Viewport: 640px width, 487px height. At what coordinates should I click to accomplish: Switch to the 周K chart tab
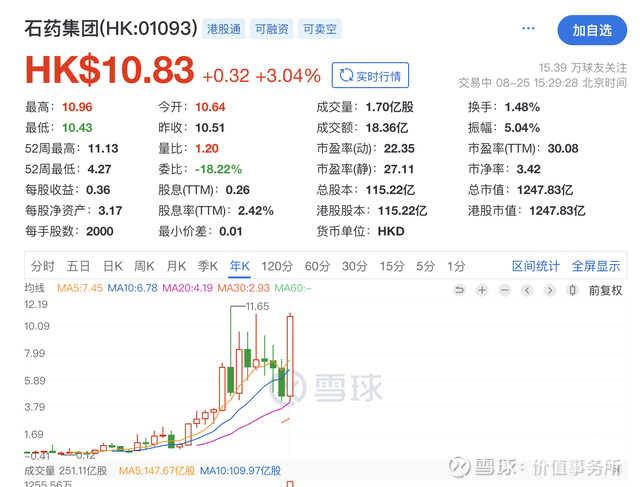(x=144, y=266)
